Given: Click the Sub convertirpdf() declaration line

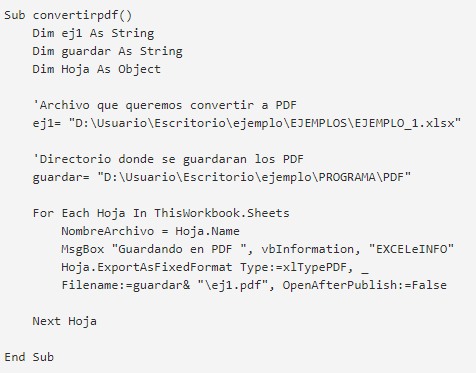Looking at the screenshot, I should [68, 15].
